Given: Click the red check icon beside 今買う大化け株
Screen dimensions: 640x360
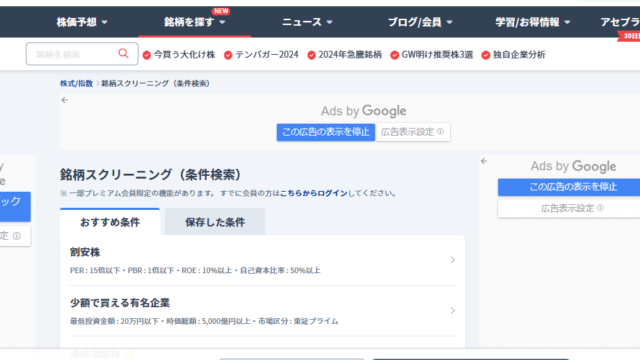Looking at the screenshot, I should click(147, 55).
